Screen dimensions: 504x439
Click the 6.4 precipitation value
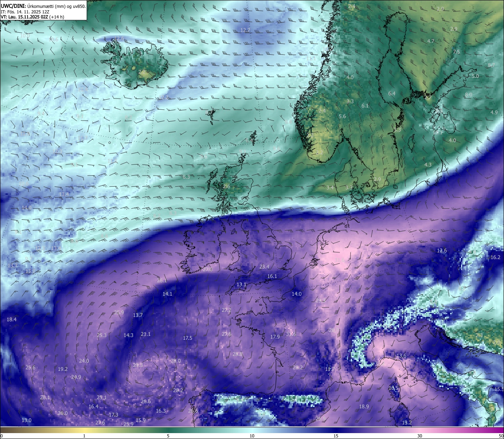[x=392, y=93]
